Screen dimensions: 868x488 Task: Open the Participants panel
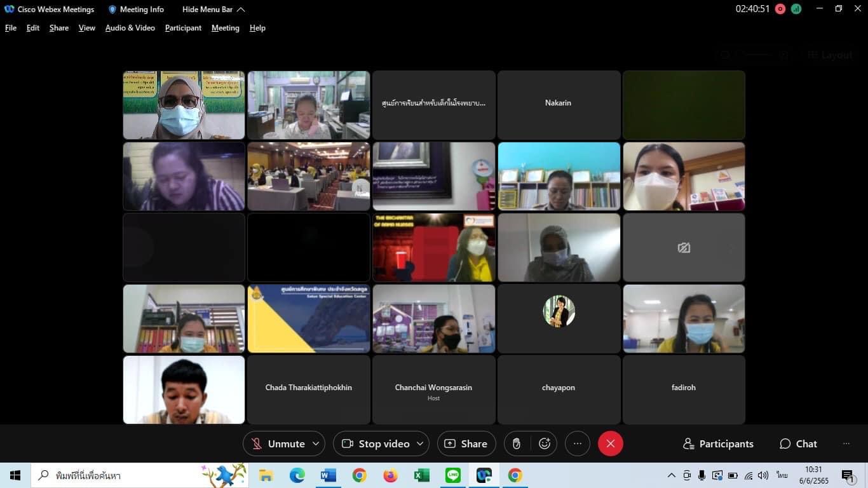[x=718, y=444]
